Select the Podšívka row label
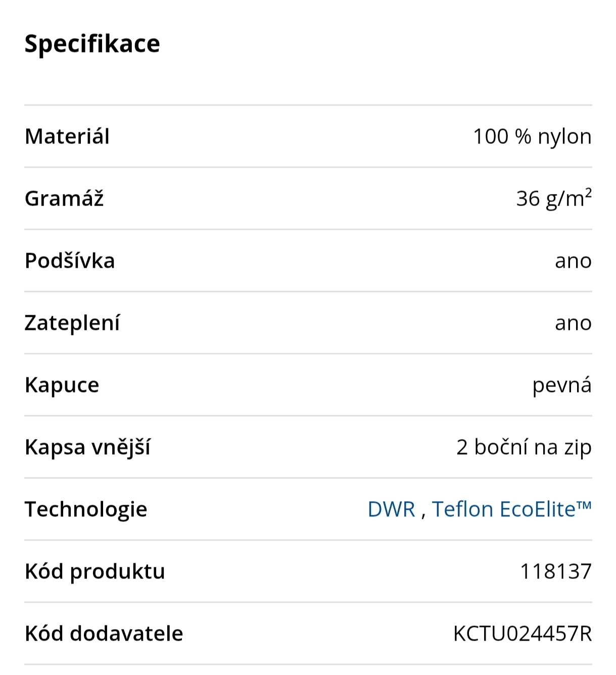 pos(70,261)
